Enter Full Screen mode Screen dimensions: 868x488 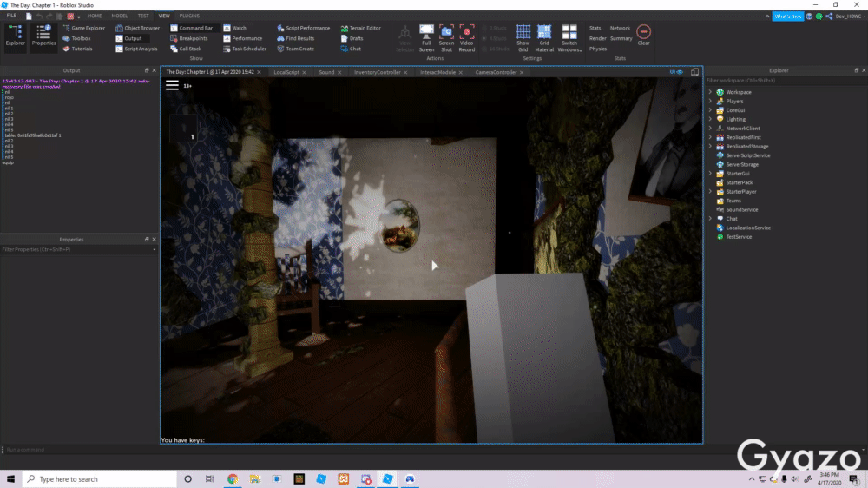426,38
